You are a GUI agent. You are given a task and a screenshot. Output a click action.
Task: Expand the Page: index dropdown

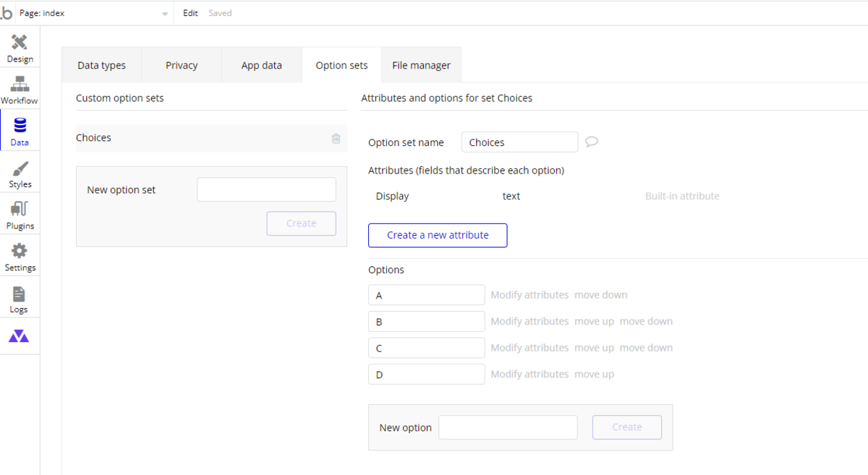pyautogui.click(x=164, y=14)
